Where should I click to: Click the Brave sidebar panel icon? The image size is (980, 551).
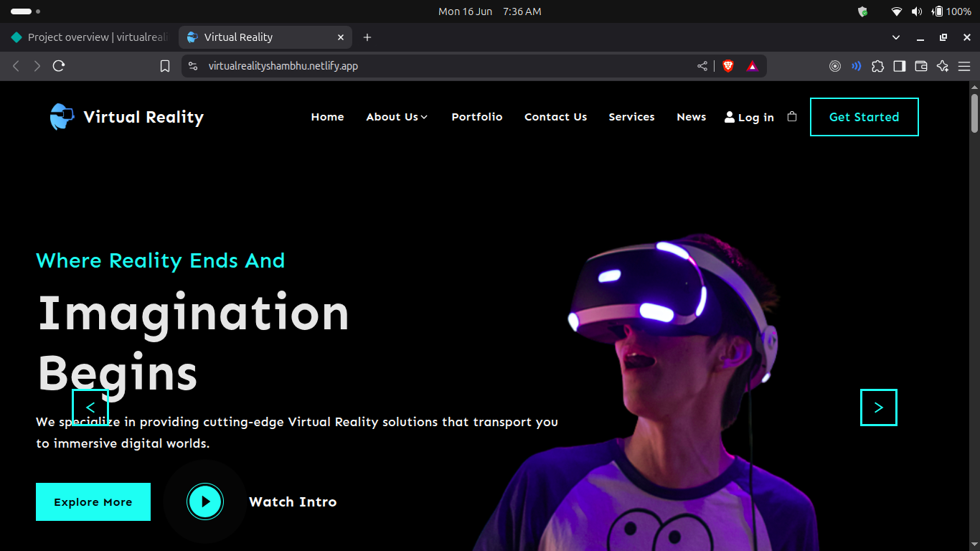(899, 65)
